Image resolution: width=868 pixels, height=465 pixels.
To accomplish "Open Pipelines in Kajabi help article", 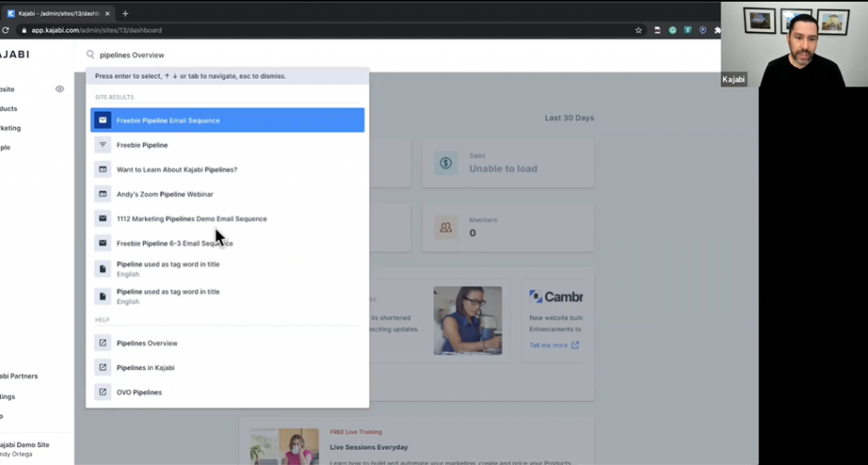I will click(227, 367).
